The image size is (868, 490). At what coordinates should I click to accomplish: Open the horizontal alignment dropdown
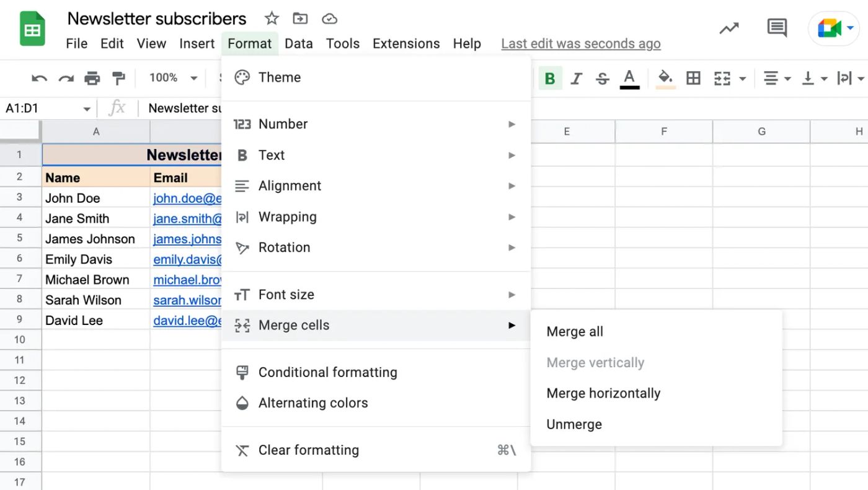pos(776,78)
